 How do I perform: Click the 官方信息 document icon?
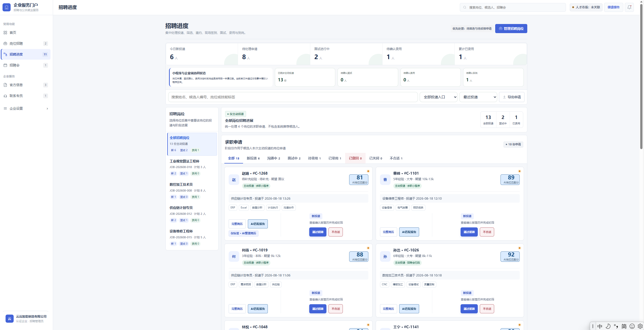[x=5, y=85]
